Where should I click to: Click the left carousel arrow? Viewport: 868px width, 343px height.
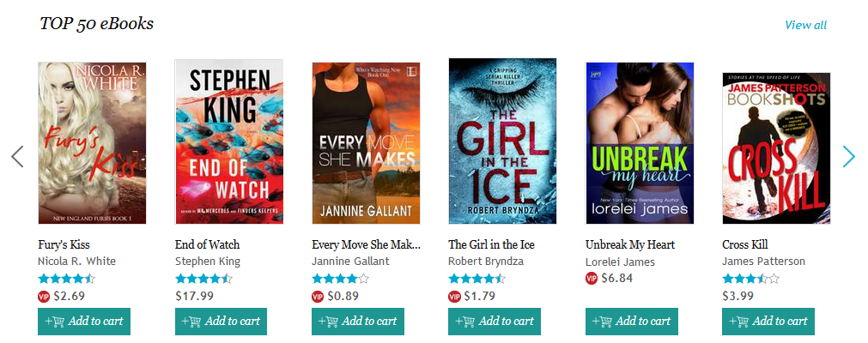pos(17,157)
